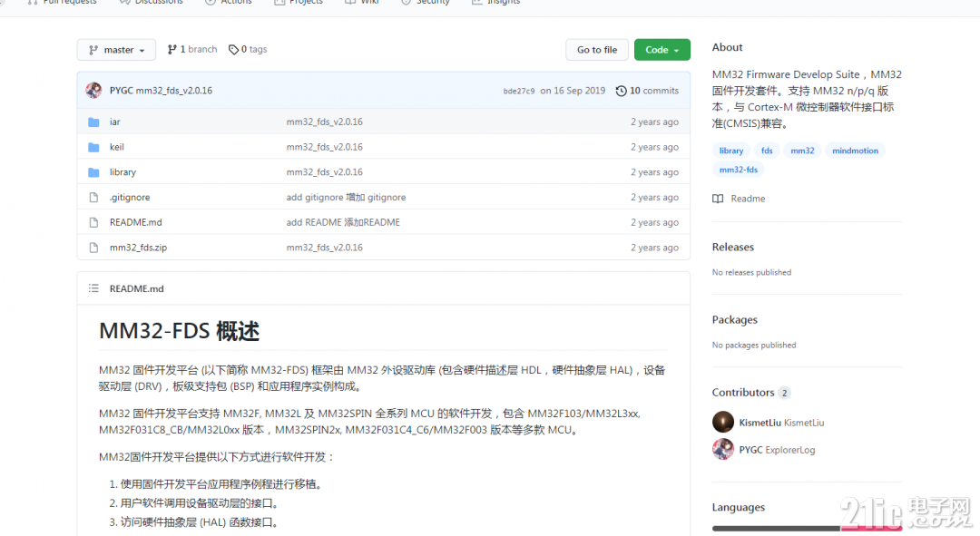The image size is (980, 536).
Task: Click '2 years ago' in the keil row
Action: click(654, 147)
